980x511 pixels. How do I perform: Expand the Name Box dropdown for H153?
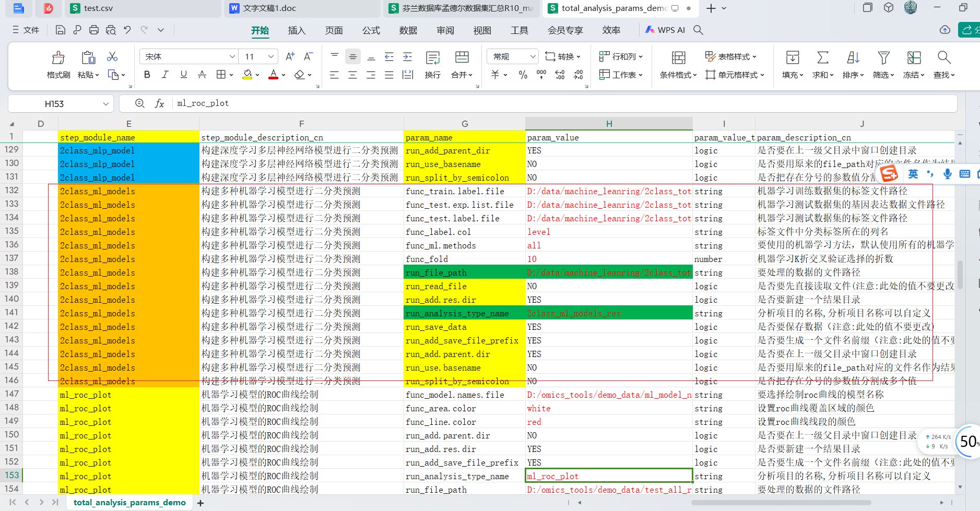(x=106, y=104)
